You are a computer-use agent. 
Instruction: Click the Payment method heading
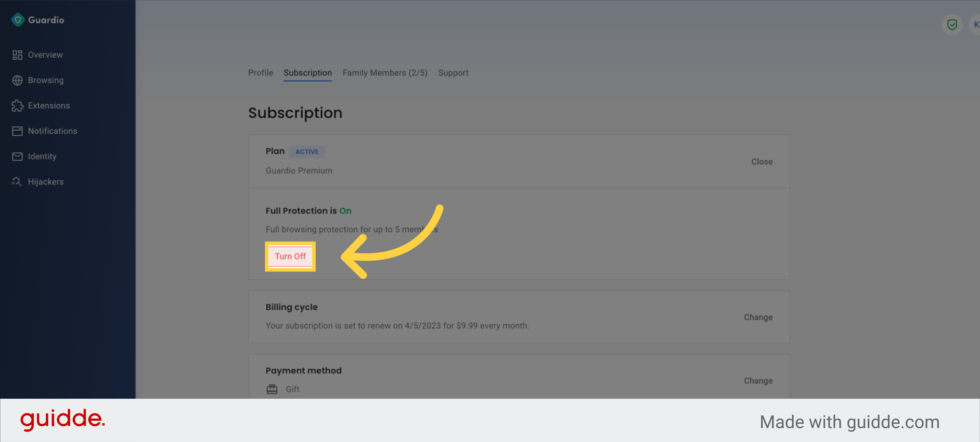click(304, 370)
